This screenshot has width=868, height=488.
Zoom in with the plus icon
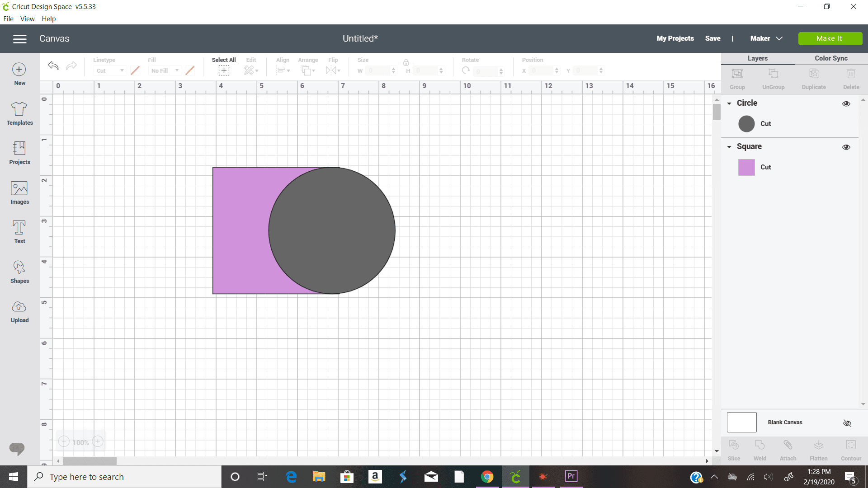pyautogui.click(x=98, y=441)
